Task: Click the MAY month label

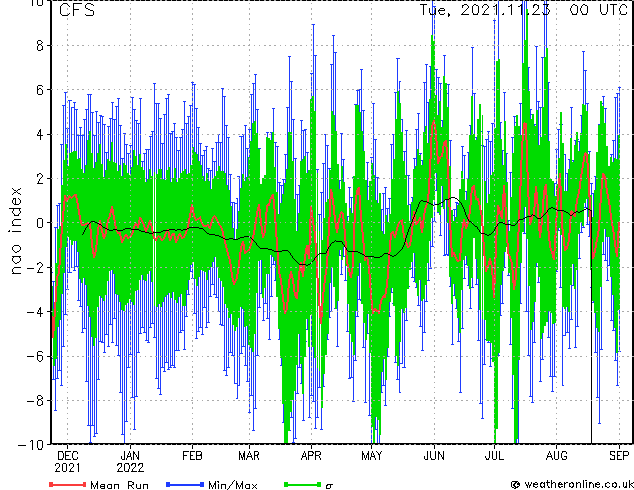Action: (372, 456)
